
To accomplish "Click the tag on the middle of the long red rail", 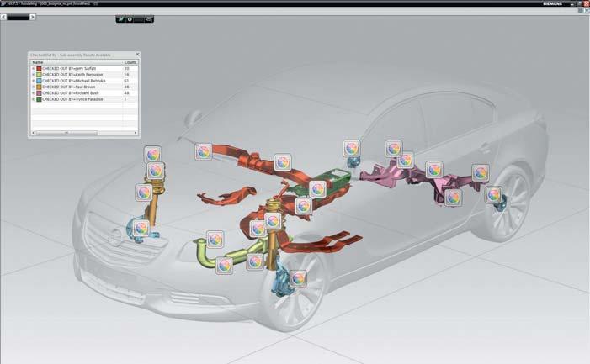I will click(283, 162).
